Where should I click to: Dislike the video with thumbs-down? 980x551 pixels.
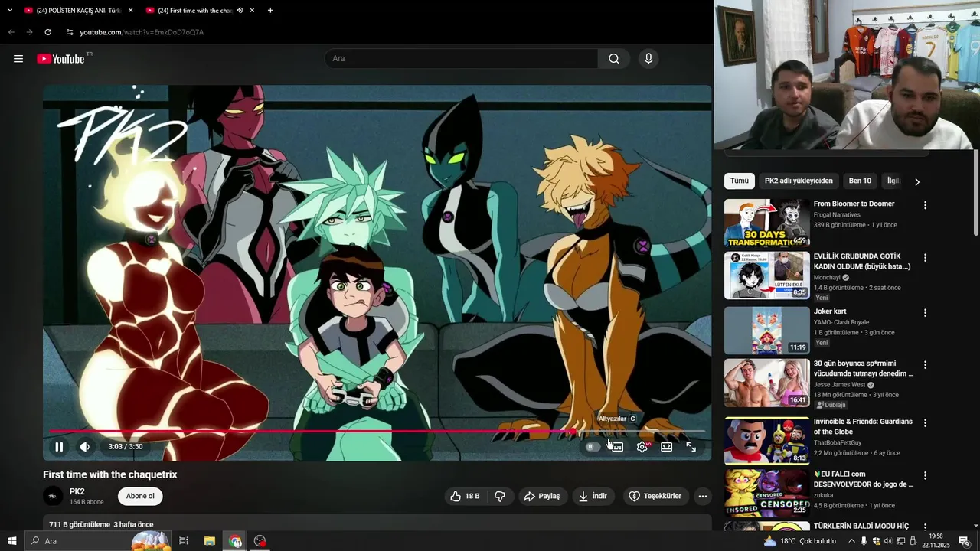pos(500,496)
